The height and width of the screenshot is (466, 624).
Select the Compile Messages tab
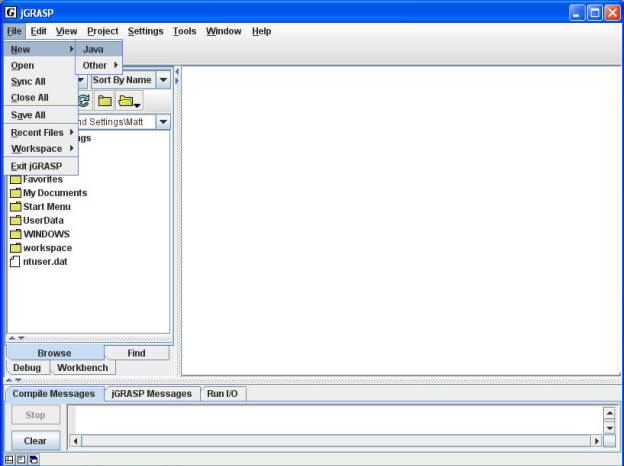pyautogui.click(x=54, y=394)
